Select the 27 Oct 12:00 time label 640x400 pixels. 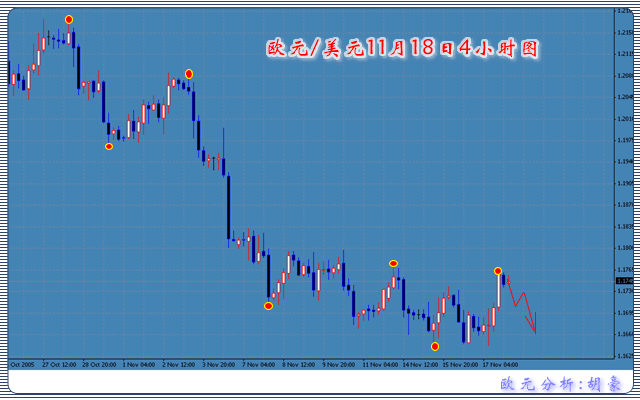point(59,364)
